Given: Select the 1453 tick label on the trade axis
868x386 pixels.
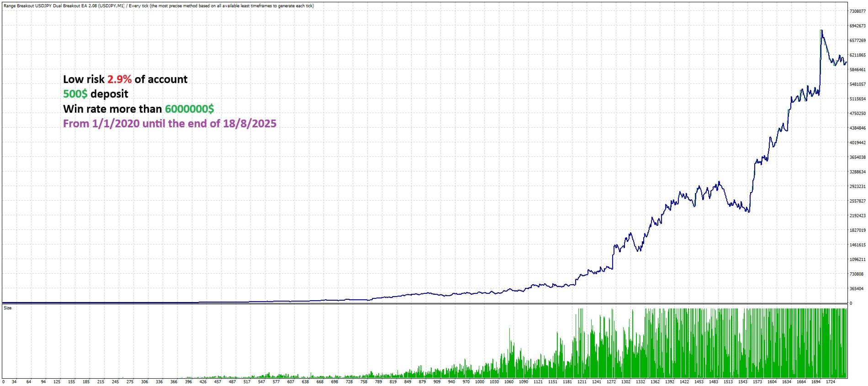Looking at the screenshot, I should [699, 382].
